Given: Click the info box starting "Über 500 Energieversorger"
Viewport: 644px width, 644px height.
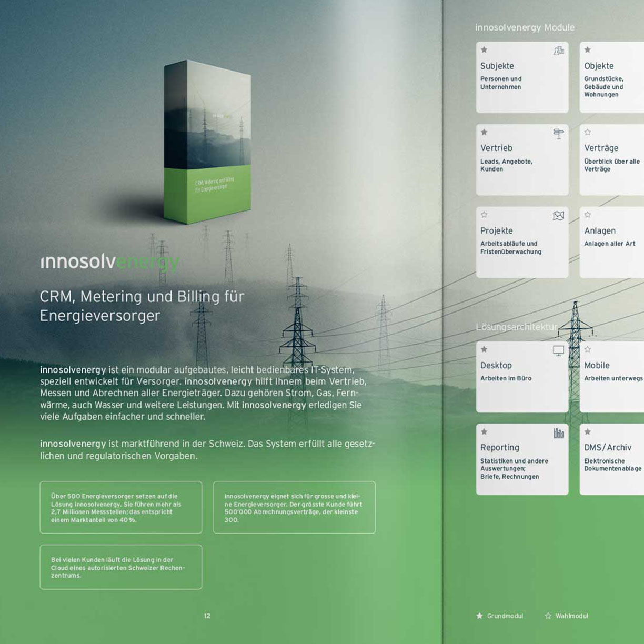Looking at the screenshot, I should [x=121, y=507].
